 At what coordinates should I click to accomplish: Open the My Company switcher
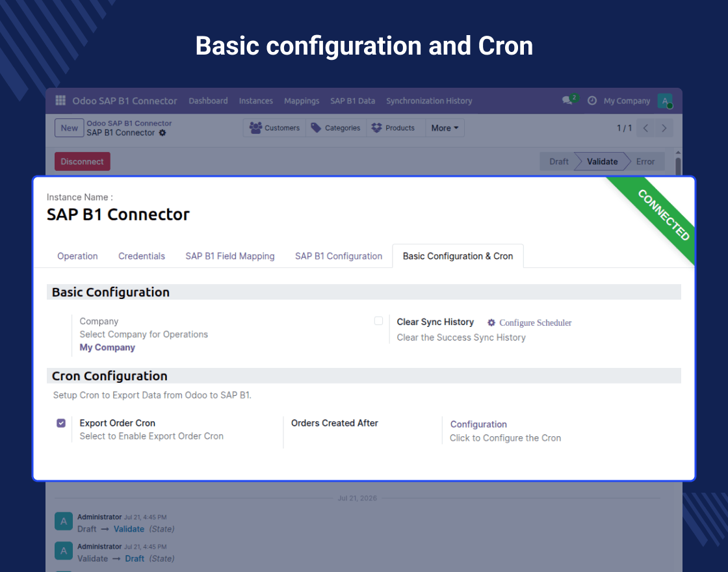pyautogui.click(x=627, y=101)
